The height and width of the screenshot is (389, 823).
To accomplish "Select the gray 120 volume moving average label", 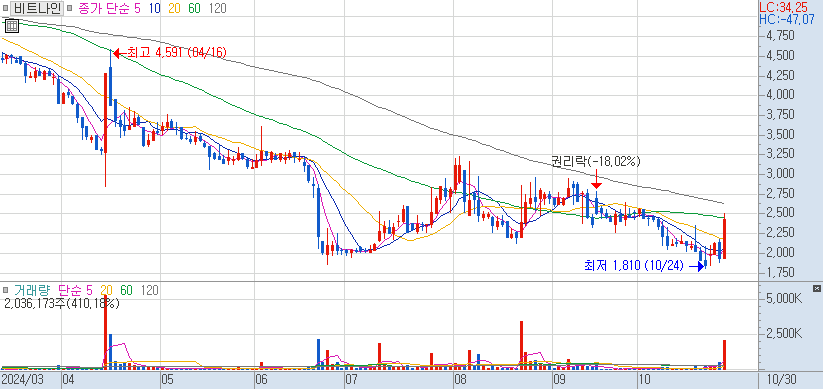I will coord(150,290).
